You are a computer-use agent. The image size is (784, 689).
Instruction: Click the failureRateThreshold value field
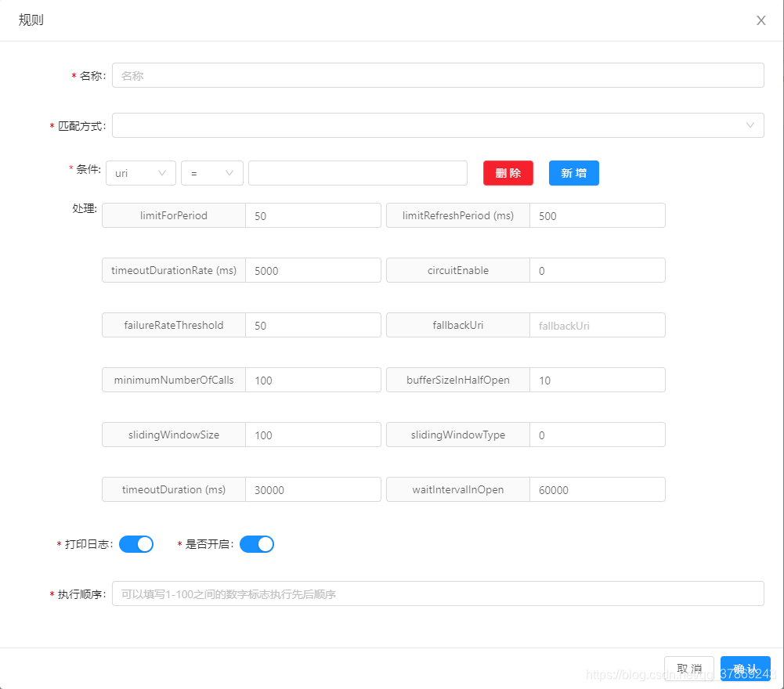pos(313,325)
